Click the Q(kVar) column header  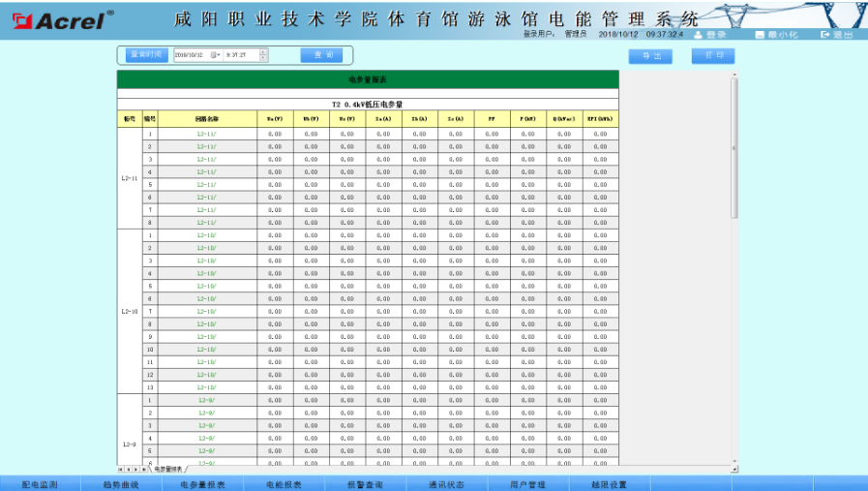click(x=564, y=119)
